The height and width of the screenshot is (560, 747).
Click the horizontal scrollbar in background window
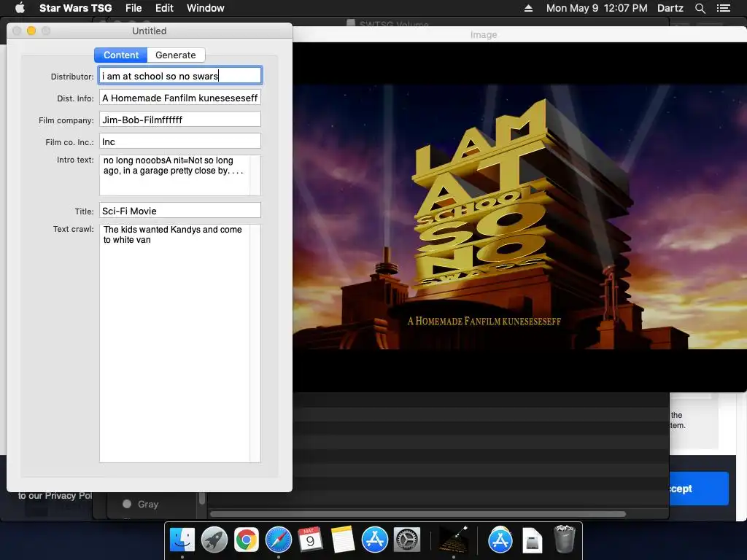[x=418, y=514]
